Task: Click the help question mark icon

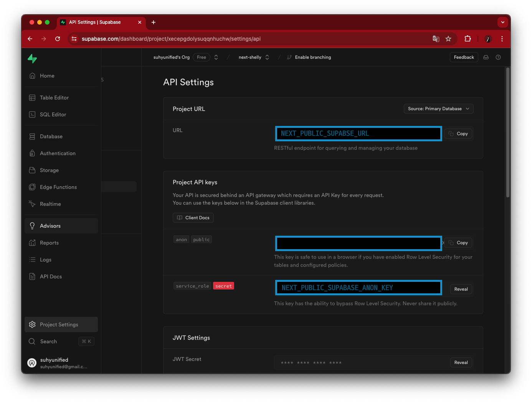Action: point(498,57)
